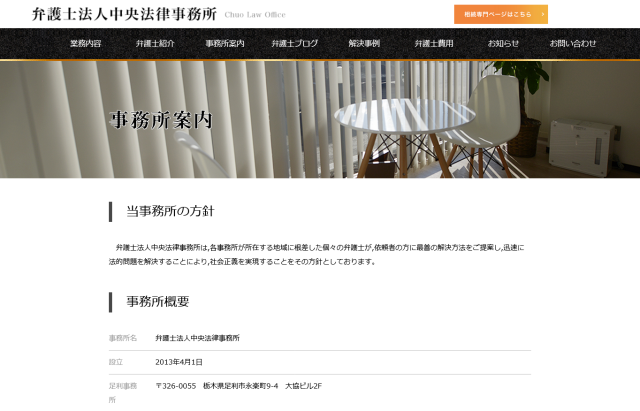The width and height of the screenshot is (640, 411).
Task: Click the 事務所案内 hero banner title
Action: tap(161, 120)
